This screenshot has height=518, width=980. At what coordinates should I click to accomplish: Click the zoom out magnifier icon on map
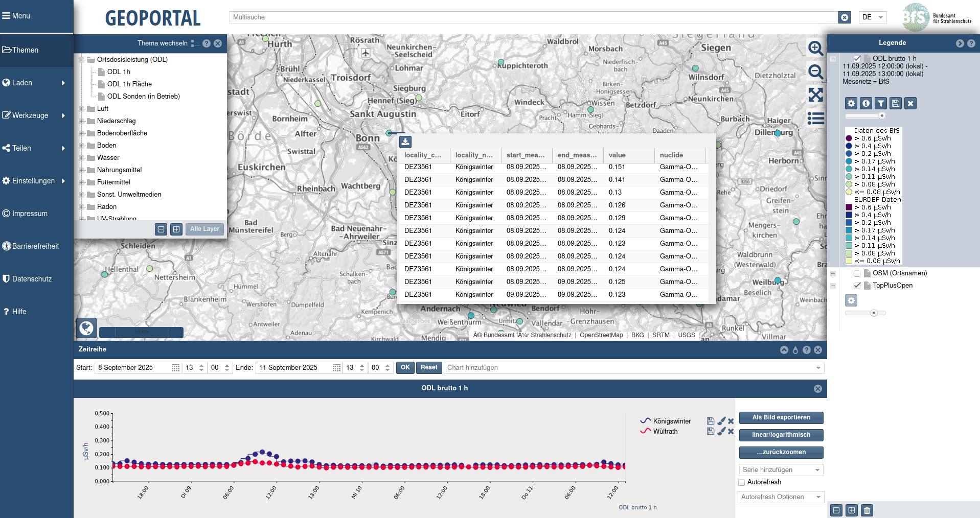815,72
